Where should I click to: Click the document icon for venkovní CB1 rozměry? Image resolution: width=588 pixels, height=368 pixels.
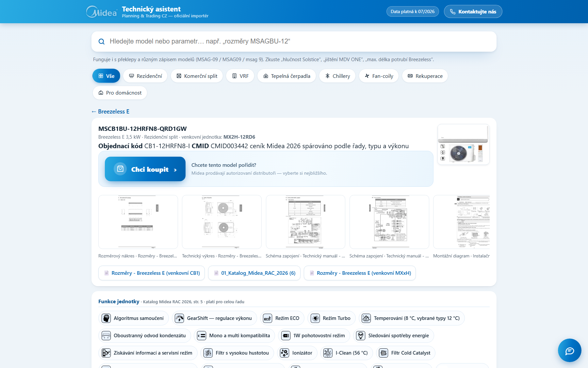click(106, 273)
